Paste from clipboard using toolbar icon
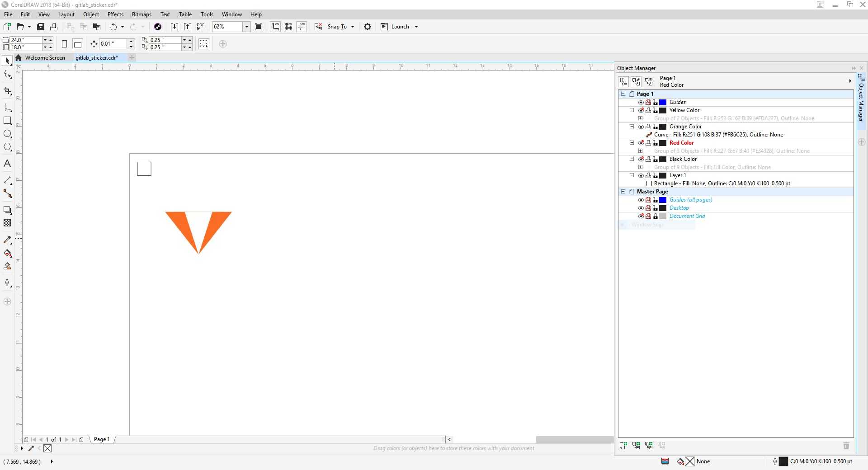868x470 pixels. pyautogui.click(x=96, y=27)
